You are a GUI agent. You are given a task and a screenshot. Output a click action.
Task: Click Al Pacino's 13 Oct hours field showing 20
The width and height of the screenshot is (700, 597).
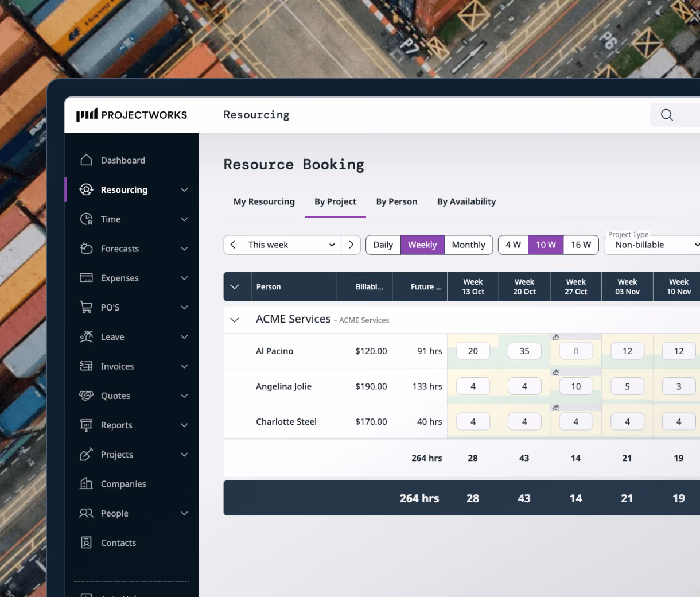click(473, 351)
